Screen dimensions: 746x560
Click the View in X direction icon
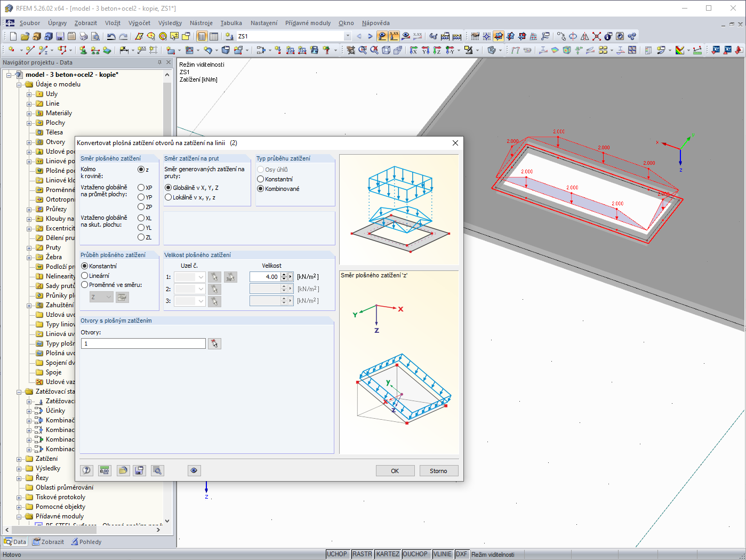coord(414,50)
